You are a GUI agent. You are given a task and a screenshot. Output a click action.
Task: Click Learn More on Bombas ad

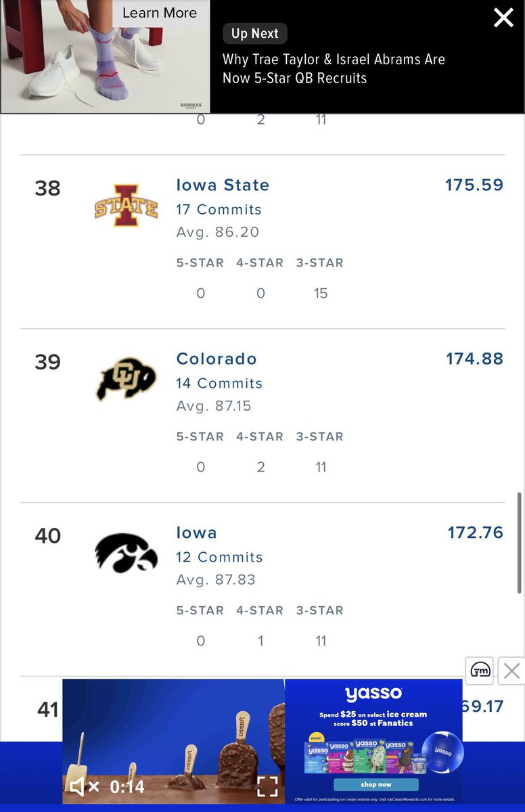click(160, 13)
